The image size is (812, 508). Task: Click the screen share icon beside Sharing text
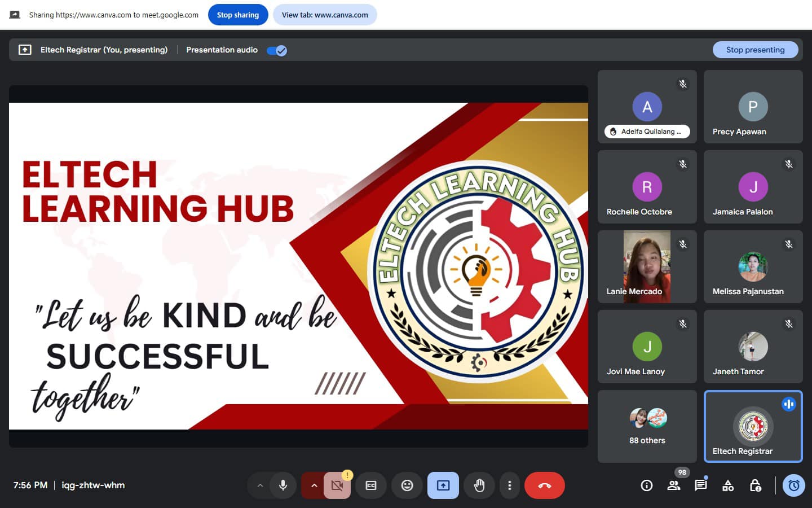[15, 15]
